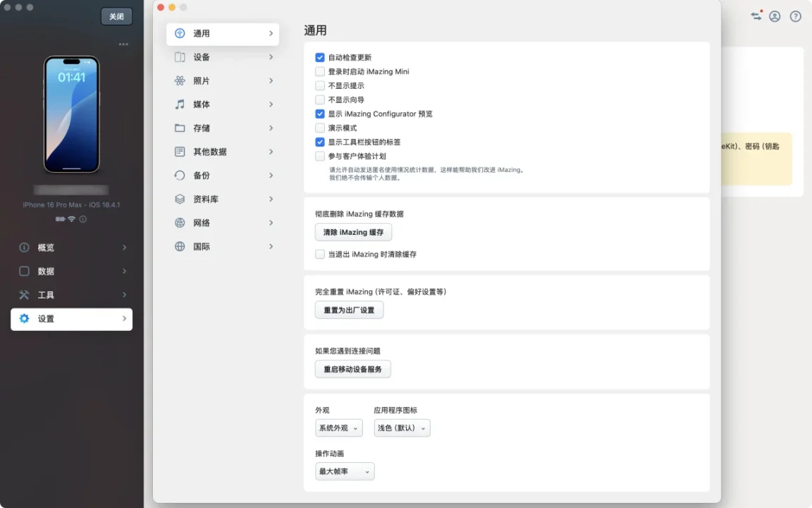Click the 资料库 stacked layers icon

pyautogui.click(x=180, y=199)
